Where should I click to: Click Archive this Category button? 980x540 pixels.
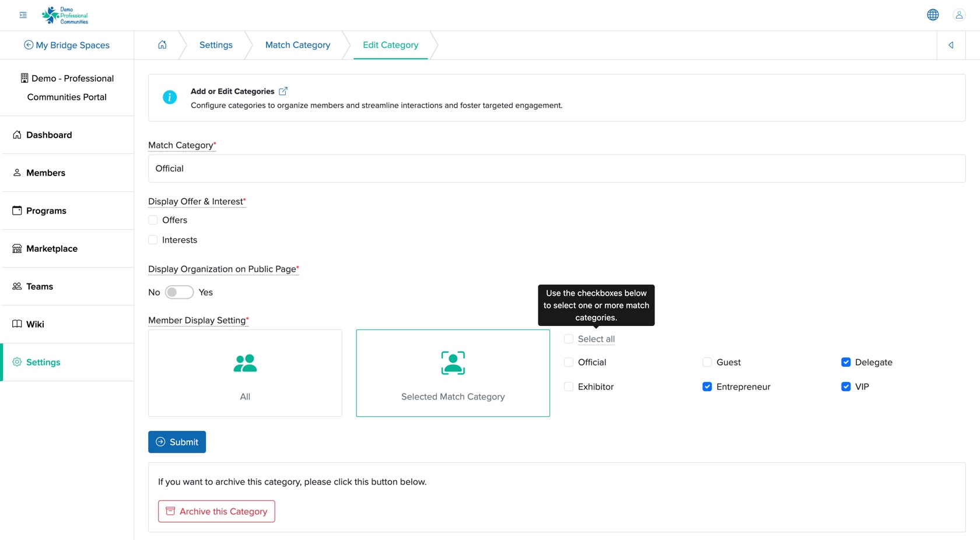click(x=216, y=511)
